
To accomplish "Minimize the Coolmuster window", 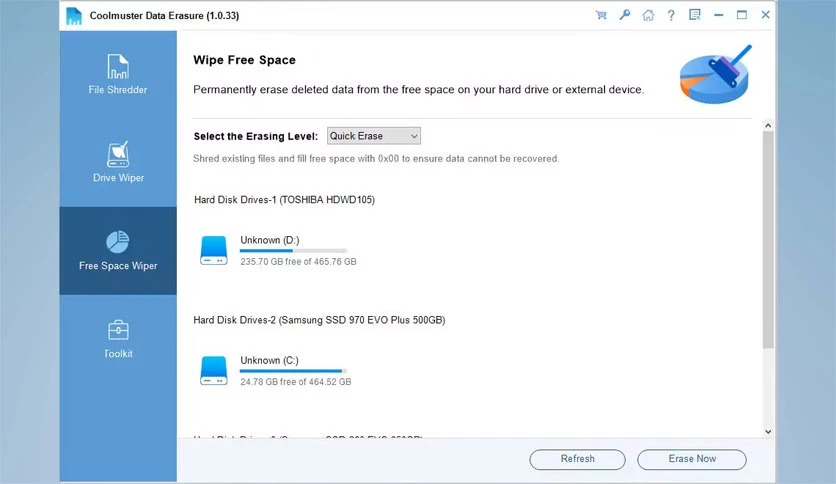I will tap(718, 15).
